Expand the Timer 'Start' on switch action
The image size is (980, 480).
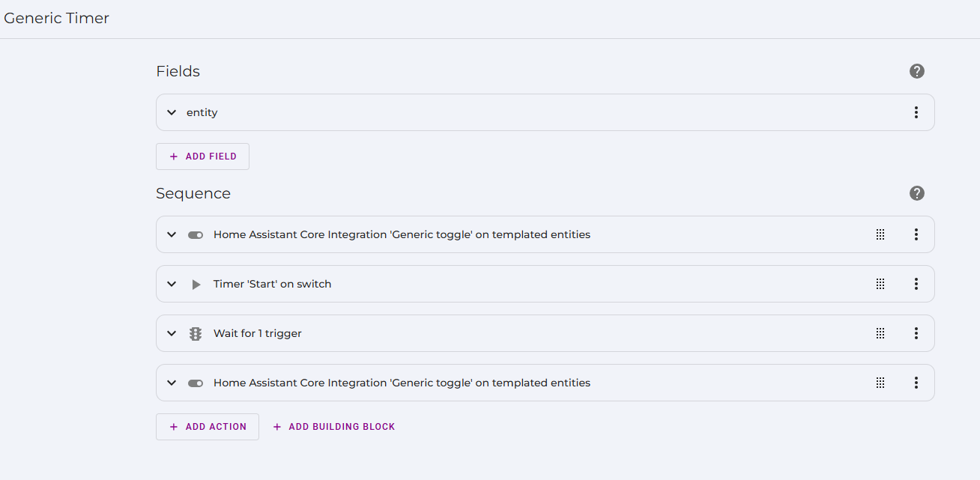[x=172, y=284]
